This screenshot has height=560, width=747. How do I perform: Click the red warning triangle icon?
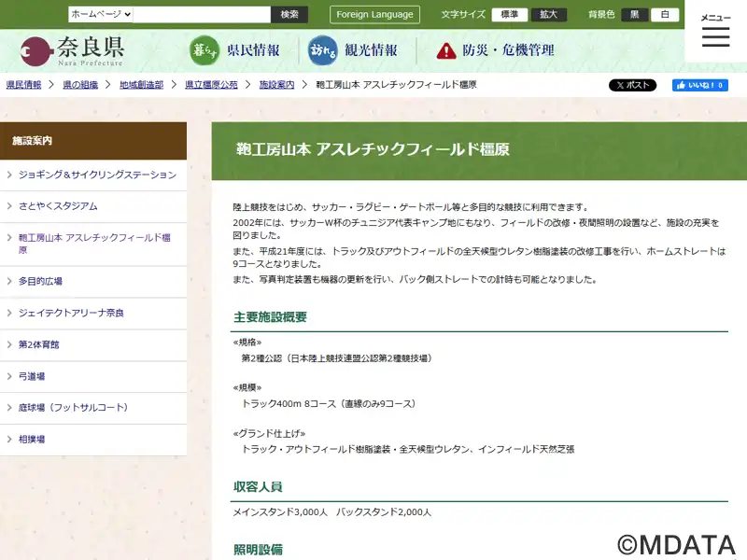[x=446, y=50]
